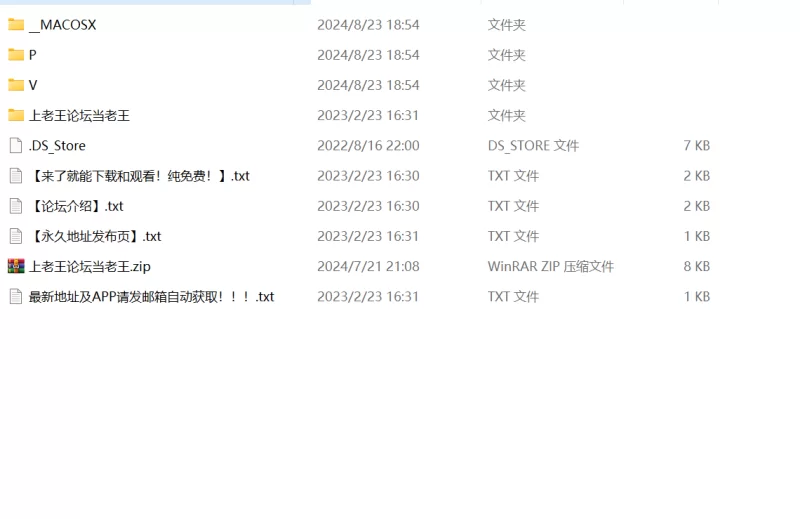Select the file named 上老王论坛当老王.zip
Viewport: 800px width, 519px height.
90,266
